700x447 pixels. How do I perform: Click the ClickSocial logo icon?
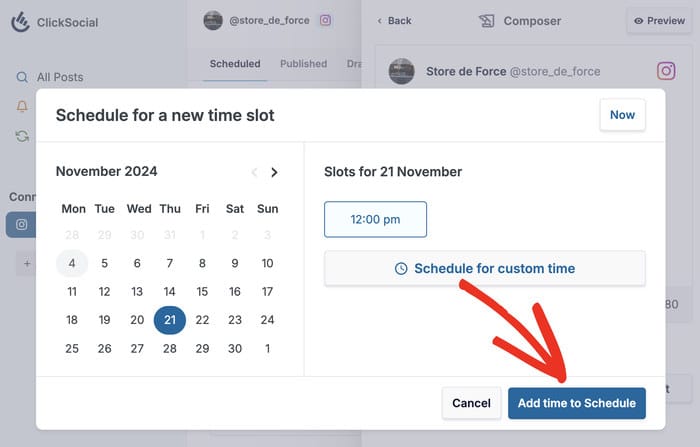(x=20, y=22)
